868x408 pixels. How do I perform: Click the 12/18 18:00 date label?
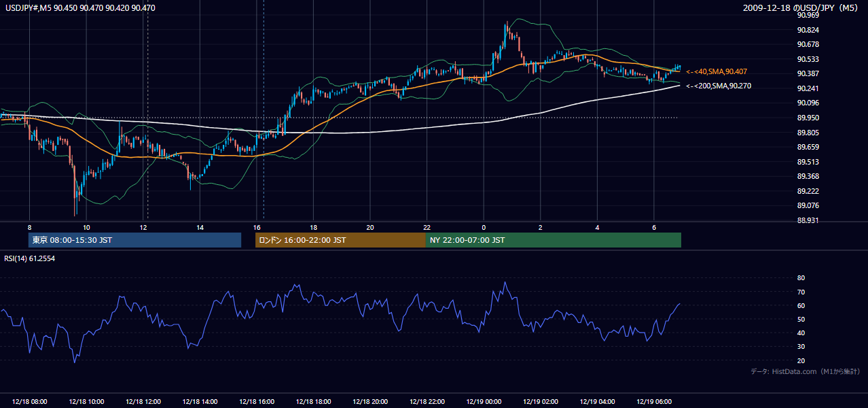tap(313, 402)
